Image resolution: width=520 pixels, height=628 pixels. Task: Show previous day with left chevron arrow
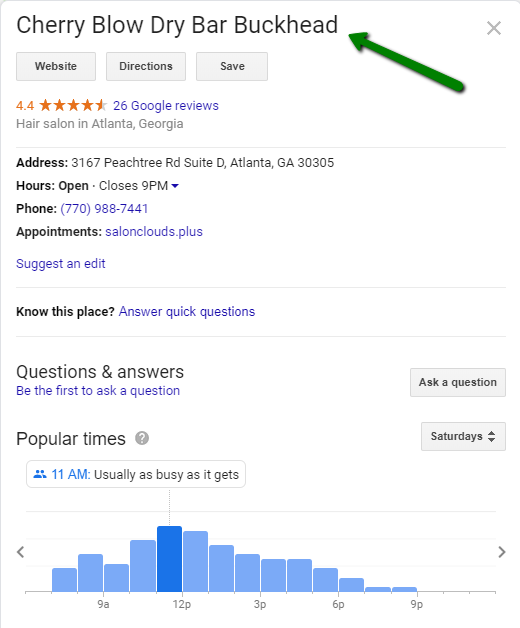[x=21, y=552]
